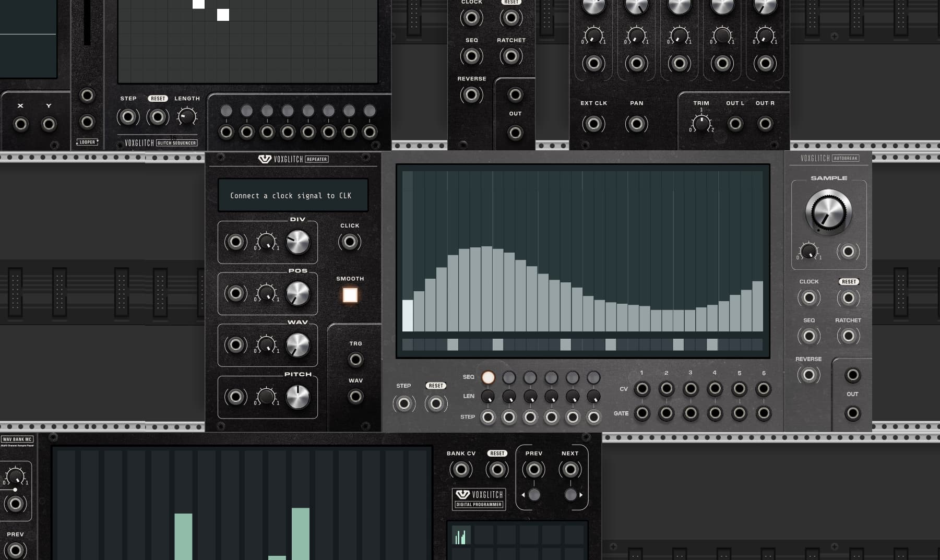Click the Repeater display reading Connect a clock signal

click(x=293, y=195)
